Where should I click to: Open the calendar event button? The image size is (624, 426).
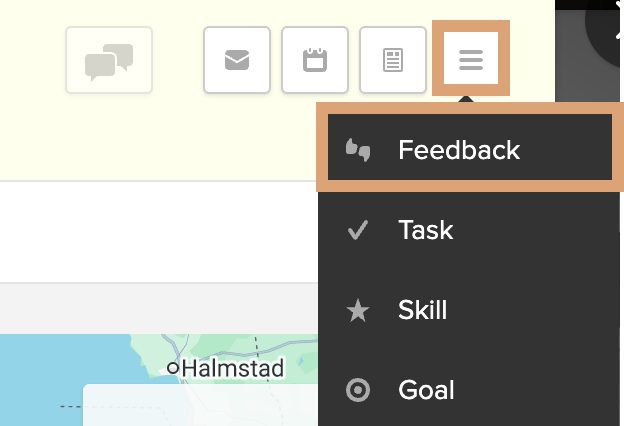pos(315,60)
